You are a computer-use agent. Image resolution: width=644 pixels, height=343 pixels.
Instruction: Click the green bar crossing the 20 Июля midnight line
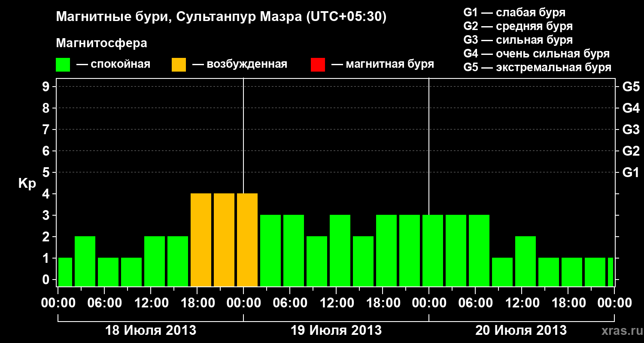[433, 250]
